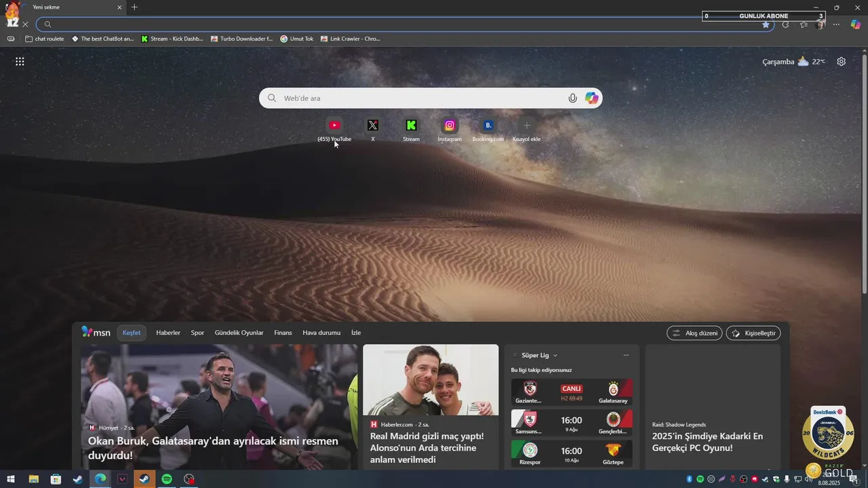
Task: Open the favorites list icon
Action: 804,24
